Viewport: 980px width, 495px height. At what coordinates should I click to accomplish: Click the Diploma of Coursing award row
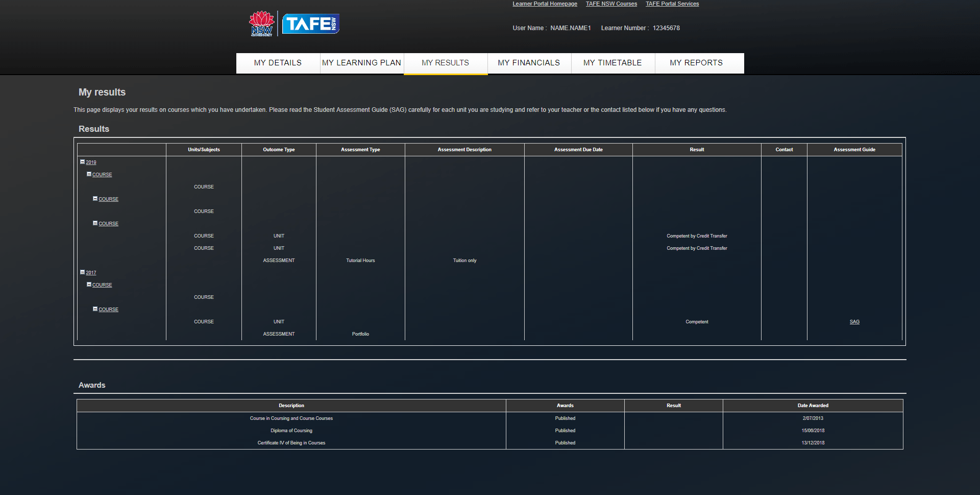click(x=291, y=431)
